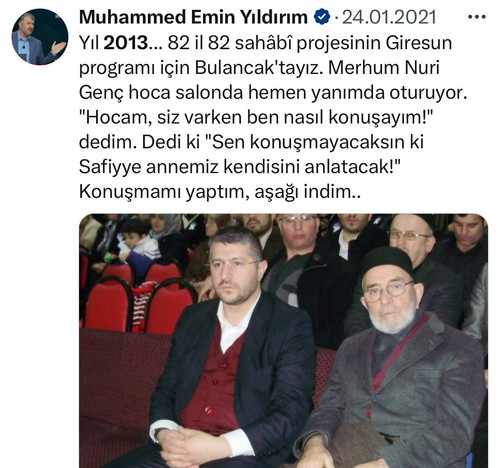The height and width of the screenshot is (468, 500).
Task: Click the 24.01.2021 post date
Action: [389, 17]
